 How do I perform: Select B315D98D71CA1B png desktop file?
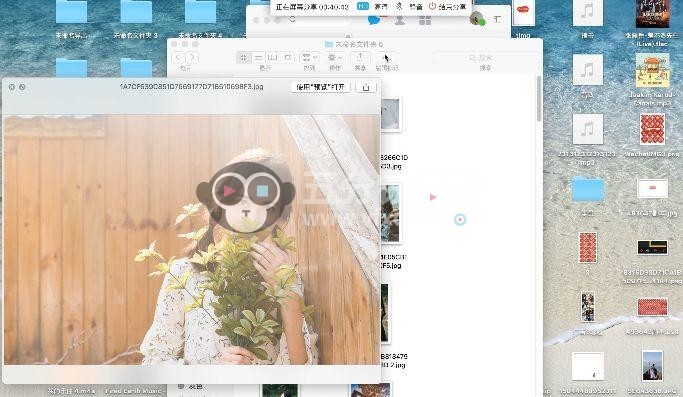coord(652,248)
